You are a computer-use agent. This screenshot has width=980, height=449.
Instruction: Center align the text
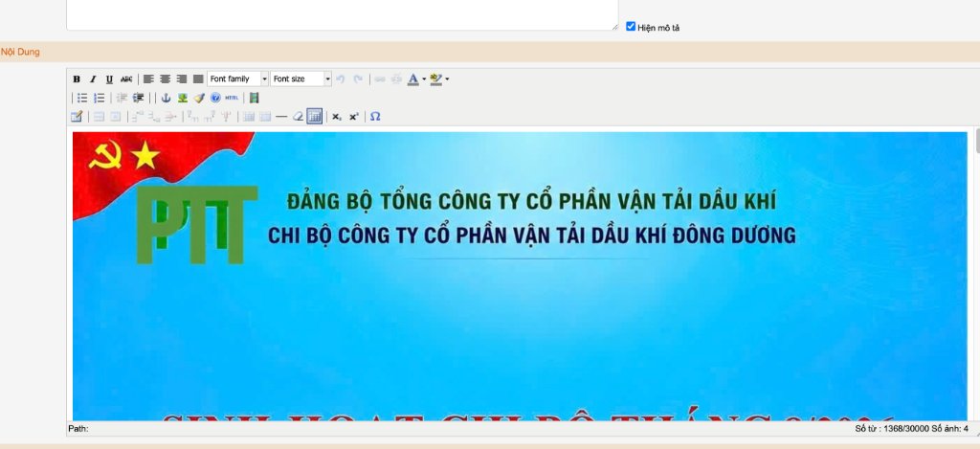pos(165,79)
